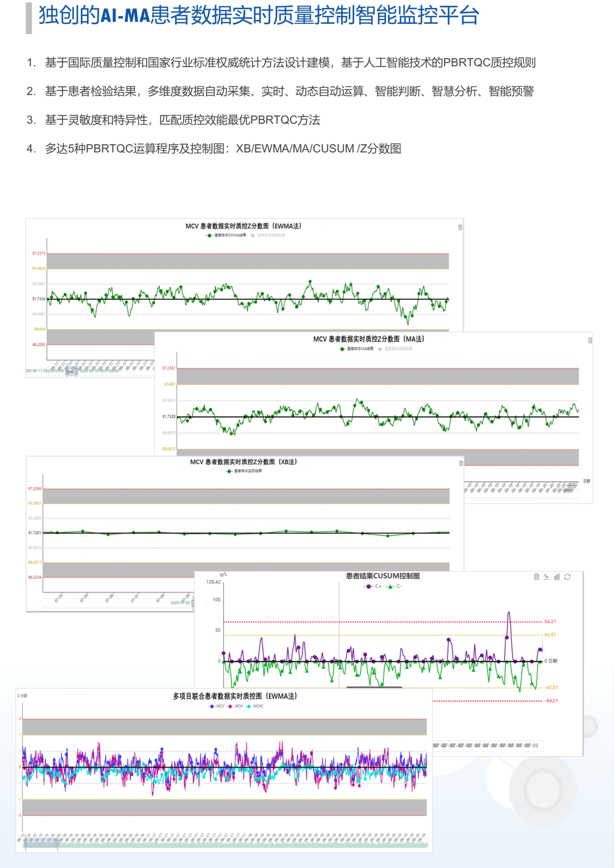Viewport: 614px width, 868px height.
Task: Click CUSUM chart horizontal scrollbar thumb
Action: 374,687
